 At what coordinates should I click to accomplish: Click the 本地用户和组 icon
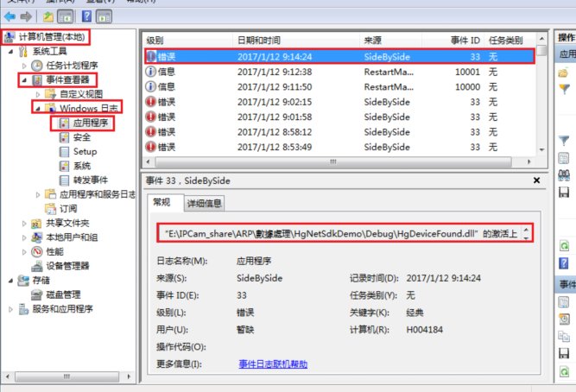[36, 237]
